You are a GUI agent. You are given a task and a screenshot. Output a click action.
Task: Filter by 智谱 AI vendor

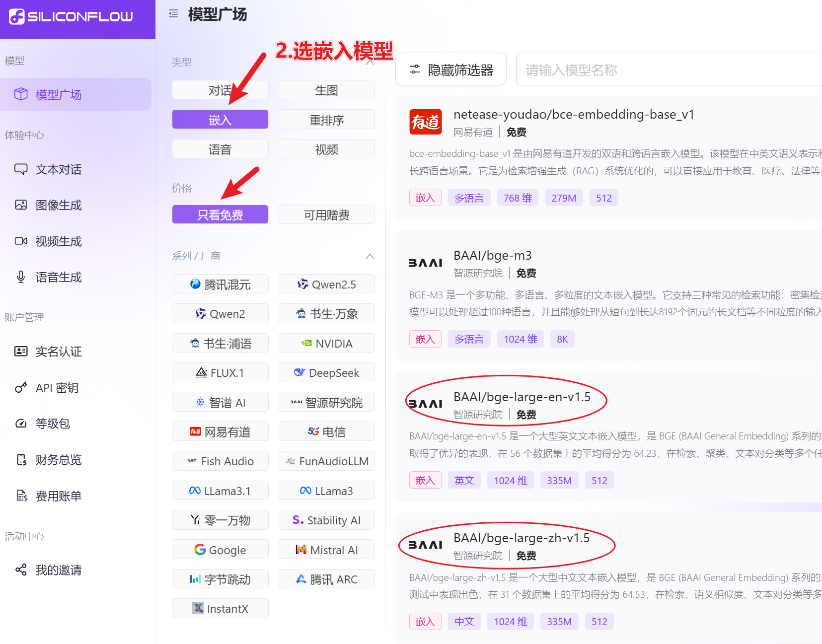point(220,402)
